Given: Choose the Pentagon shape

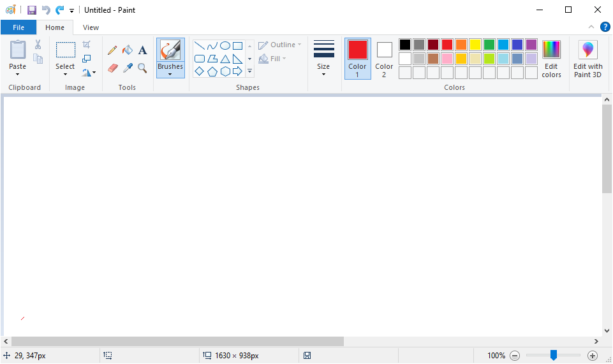Looking at the screenshot, I should [212, 71].
